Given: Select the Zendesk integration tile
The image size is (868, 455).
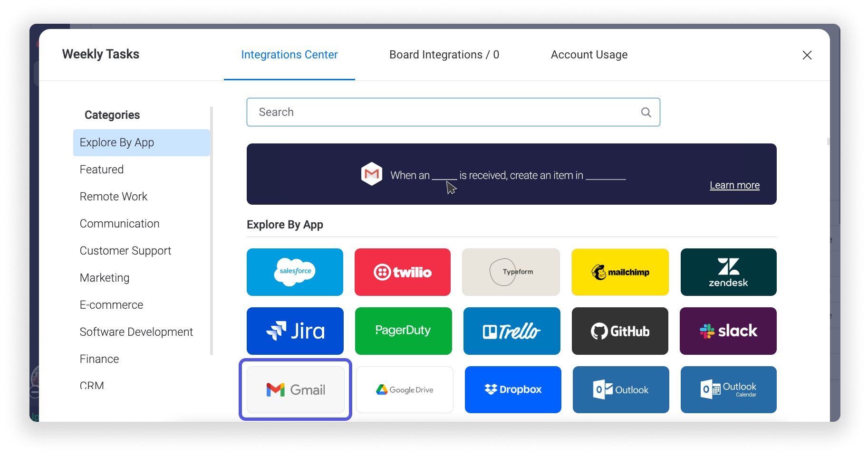Looking at the screenshot, I should coord(728,272).
